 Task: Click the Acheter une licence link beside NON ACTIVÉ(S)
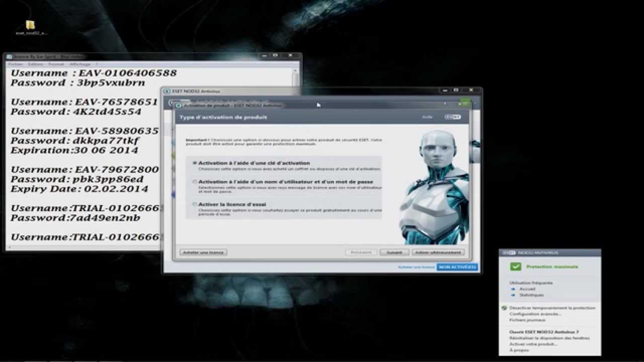(416, 267)
